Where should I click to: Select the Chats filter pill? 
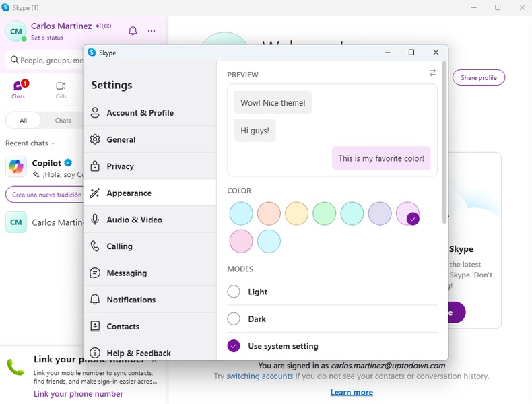(63, 121)
